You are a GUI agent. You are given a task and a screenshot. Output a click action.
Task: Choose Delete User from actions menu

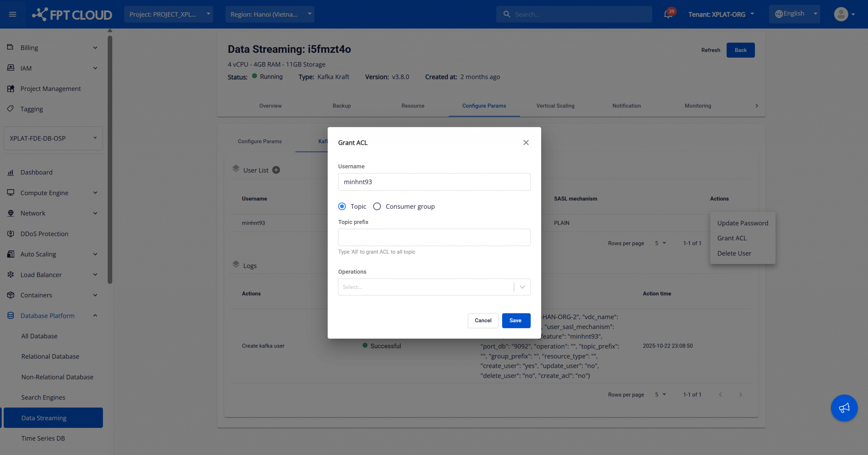coord(734,253)
